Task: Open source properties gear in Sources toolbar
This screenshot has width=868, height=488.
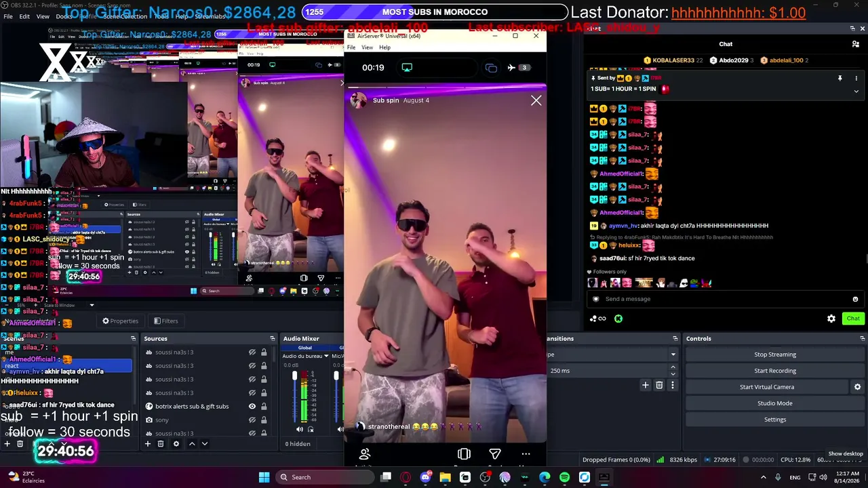Action: pyautogui.click(x=176, y=444)
